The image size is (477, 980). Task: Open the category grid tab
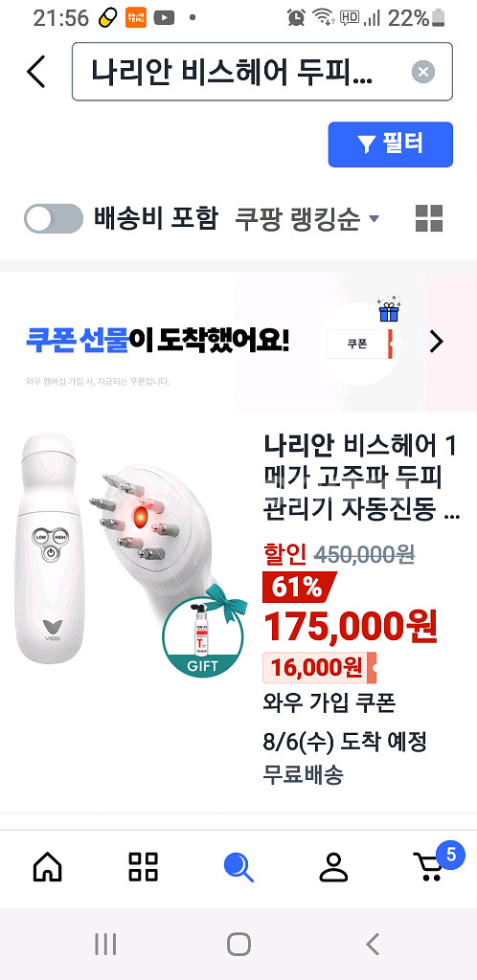click(143, 867)
